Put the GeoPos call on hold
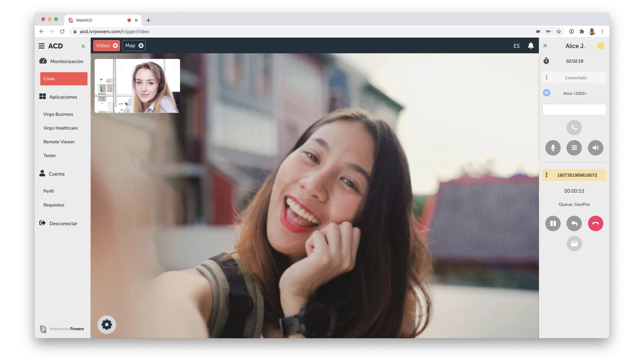Screen dimensions: 644x362 (x=553, y=224)
